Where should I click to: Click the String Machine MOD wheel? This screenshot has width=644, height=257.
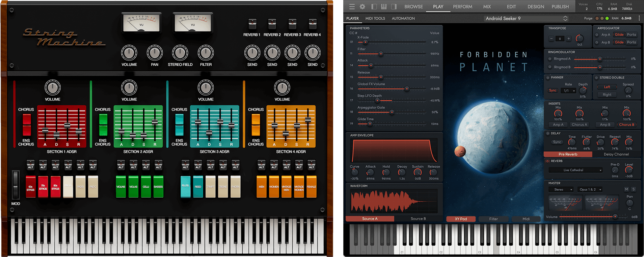(x=15, y=185)
